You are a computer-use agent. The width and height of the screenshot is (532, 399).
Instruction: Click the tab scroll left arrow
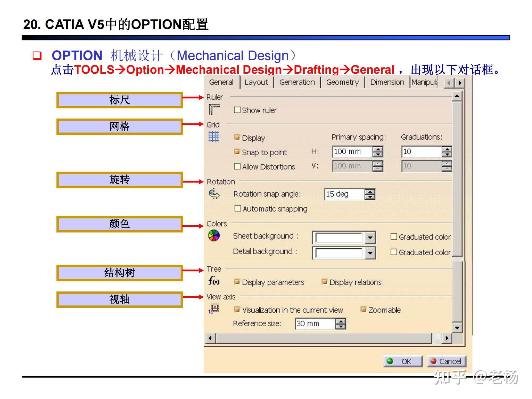tap(449, 83)
